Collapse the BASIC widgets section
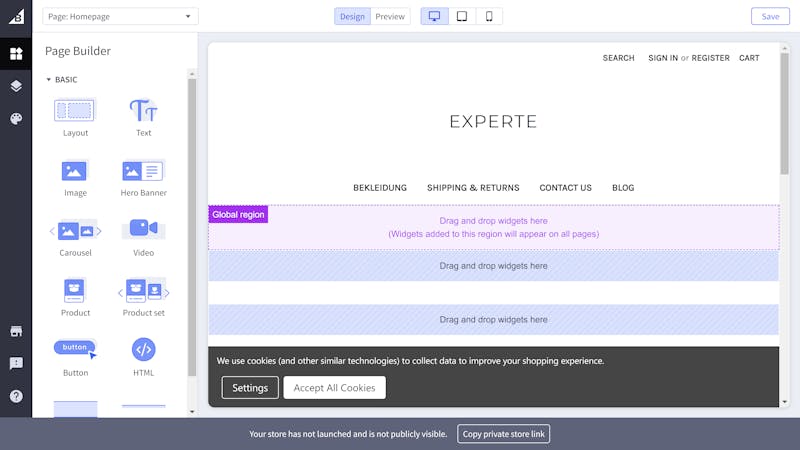 tap(62, 80)
